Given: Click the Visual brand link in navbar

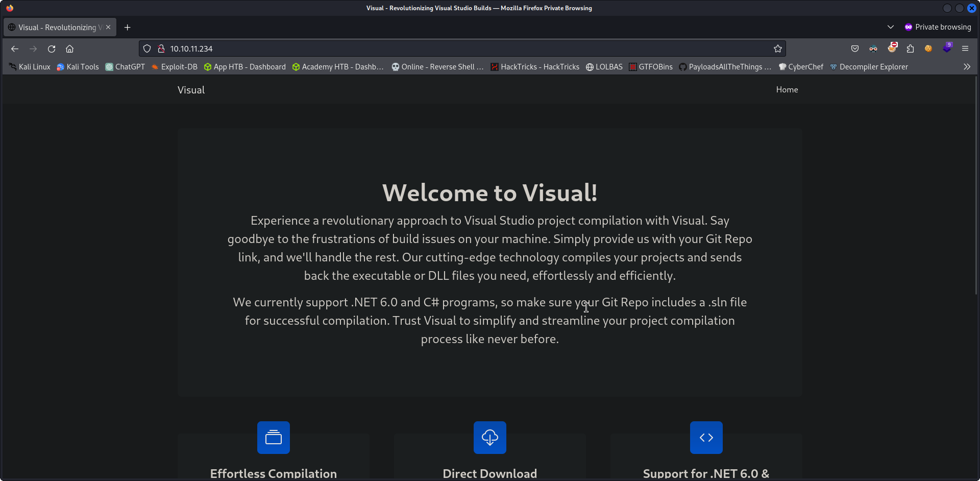Looking at the screenshot, I should click(191, 90).
